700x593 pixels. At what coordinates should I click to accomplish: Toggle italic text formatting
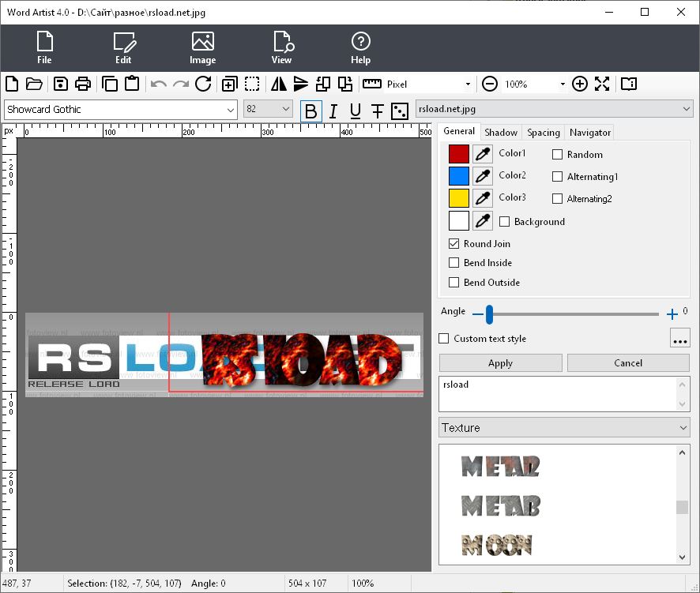coord(333,111)
